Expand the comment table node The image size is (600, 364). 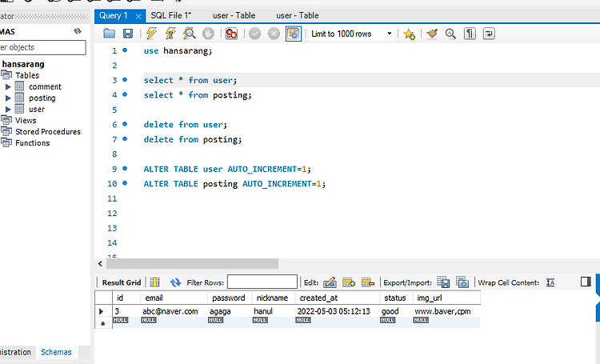pyautogui.click(x=8, y=87)
